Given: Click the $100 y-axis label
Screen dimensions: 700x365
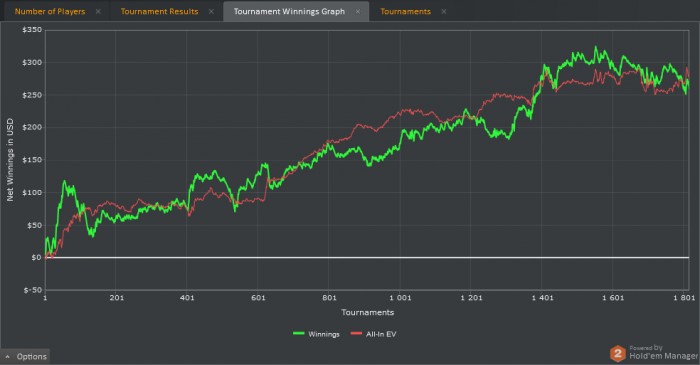Looking at the screenshot, I should 32,192.
